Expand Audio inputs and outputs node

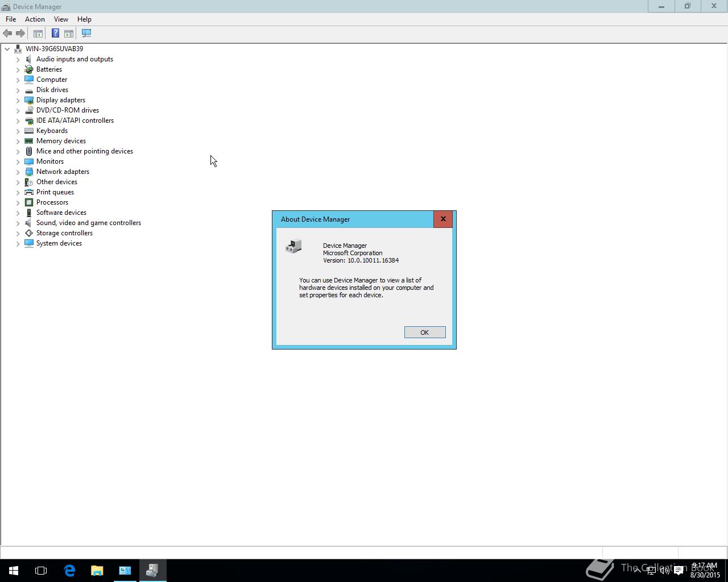click(x=18, y=59)
